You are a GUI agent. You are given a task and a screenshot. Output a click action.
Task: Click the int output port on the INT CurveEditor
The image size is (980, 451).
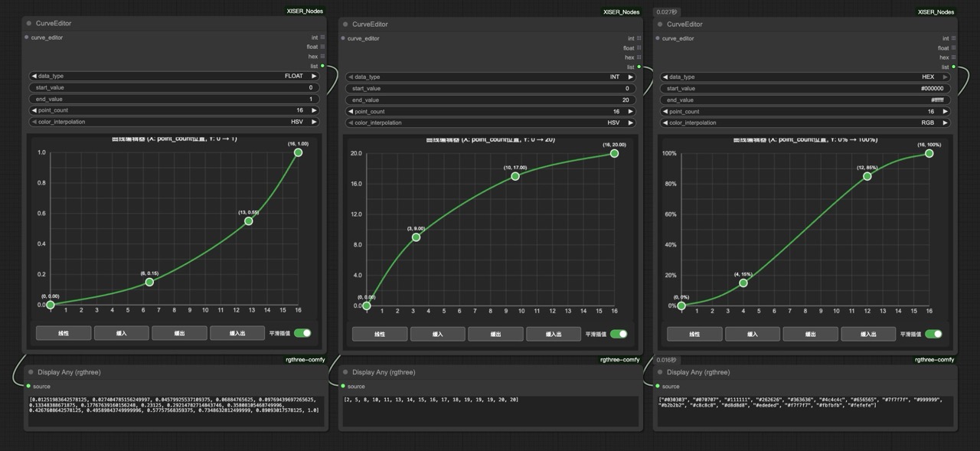pos(639,38)
